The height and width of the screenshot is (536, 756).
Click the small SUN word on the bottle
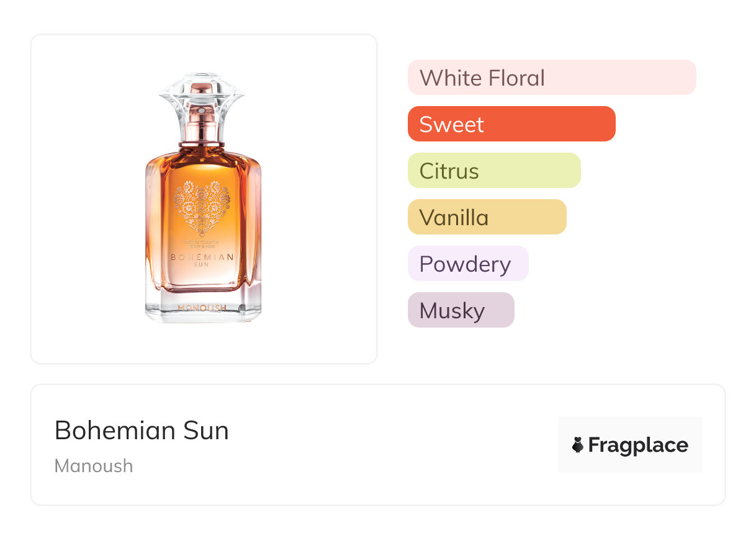click(203, 265)
